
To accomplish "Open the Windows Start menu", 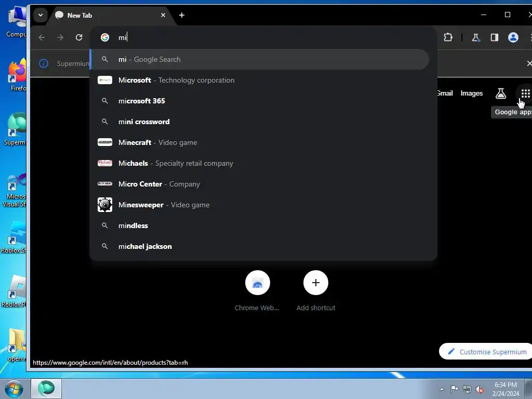I will (x=14, y=389).
